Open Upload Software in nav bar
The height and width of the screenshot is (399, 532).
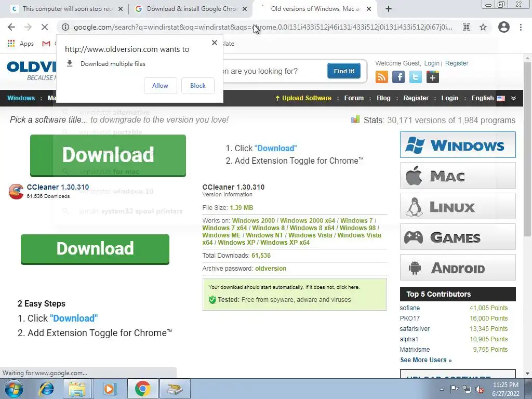click(303, 98)
